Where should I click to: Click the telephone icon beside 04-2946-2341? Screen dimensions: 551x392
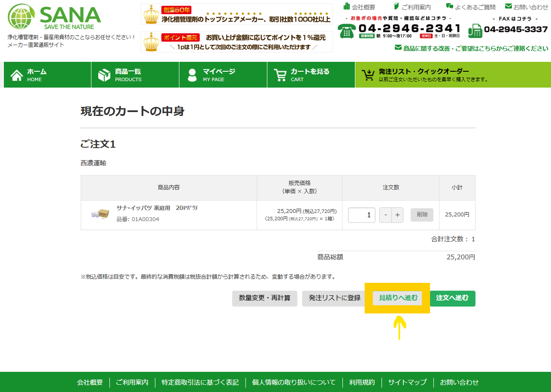pyautogui.click(x=346, y=30)
